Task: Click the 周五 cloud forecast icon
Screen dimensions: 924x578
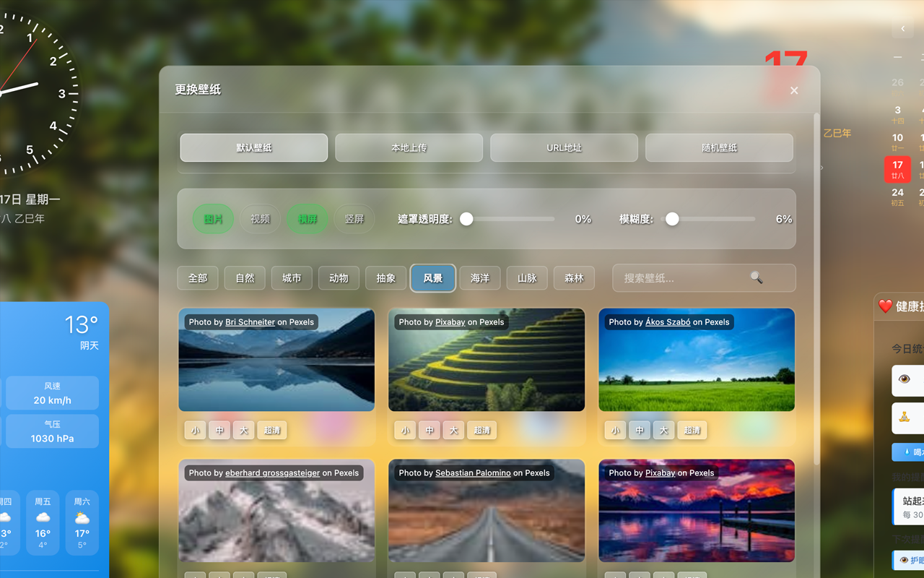Action: coord(43,517)
